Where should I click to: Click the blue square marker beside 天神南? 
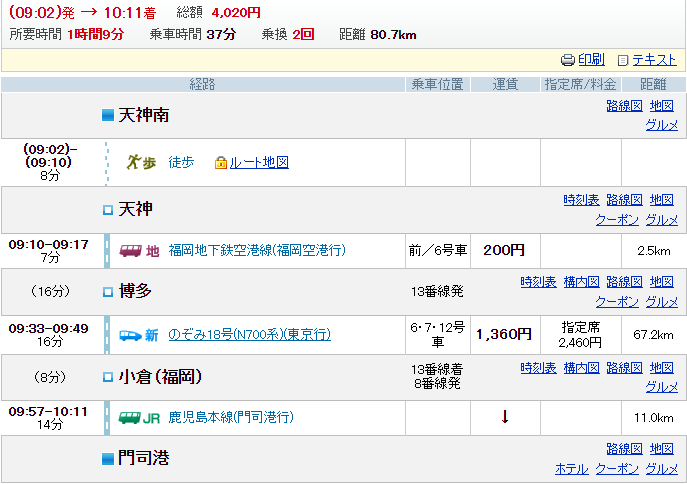(109, 116)
